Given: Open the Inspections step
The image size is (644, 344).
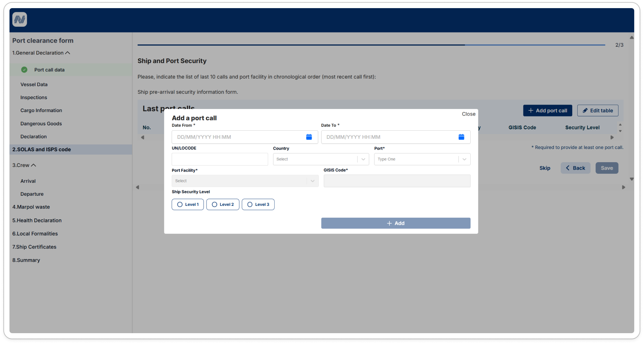Looking at the screenshot, I should click(x=34, y=98).
